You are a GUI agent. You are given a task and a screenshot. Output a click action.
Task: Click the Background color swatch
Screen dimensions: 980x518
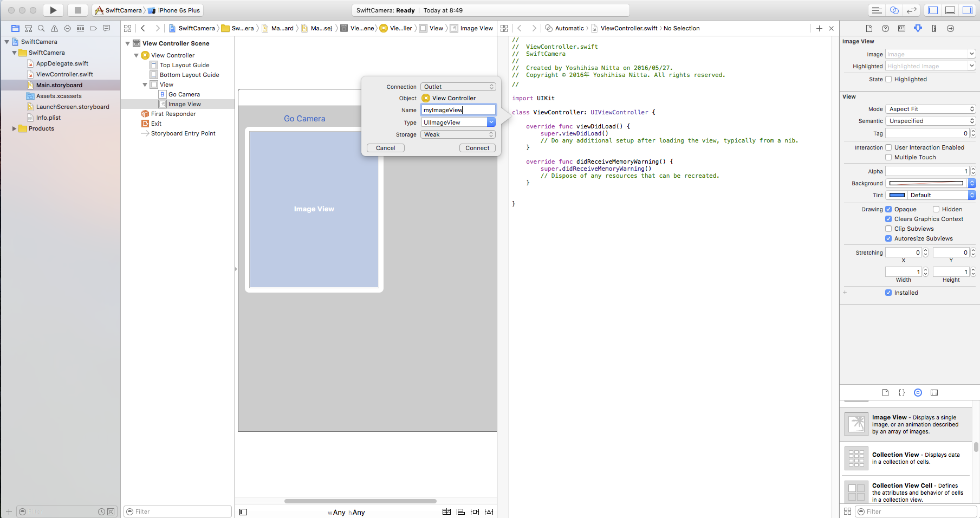[926, 183]
